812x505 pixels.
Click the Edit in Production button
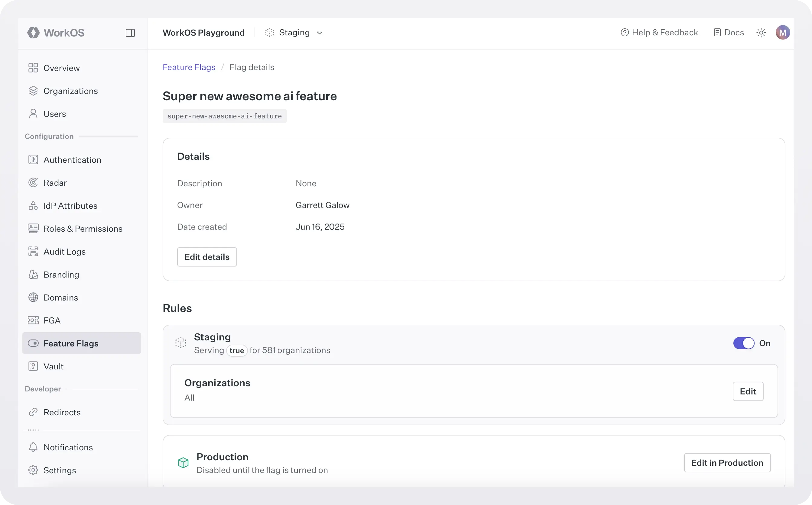coord(727,463)
